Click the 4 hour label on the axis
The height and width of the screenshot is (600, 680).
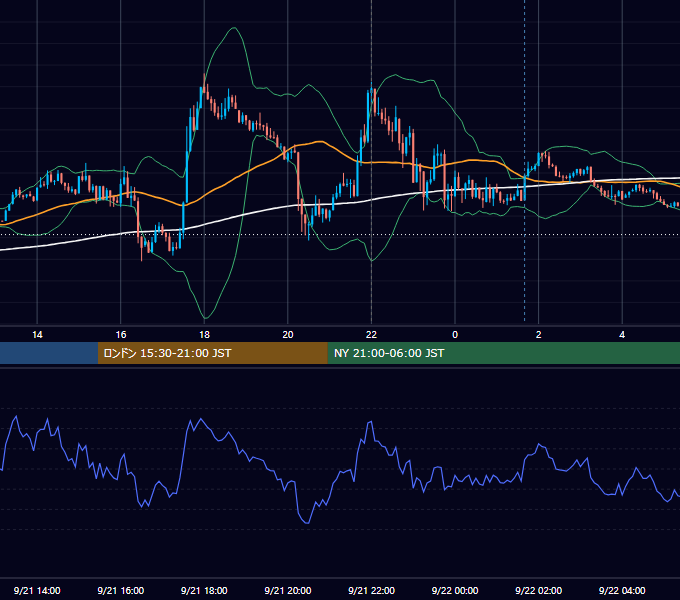pos(622,335)
